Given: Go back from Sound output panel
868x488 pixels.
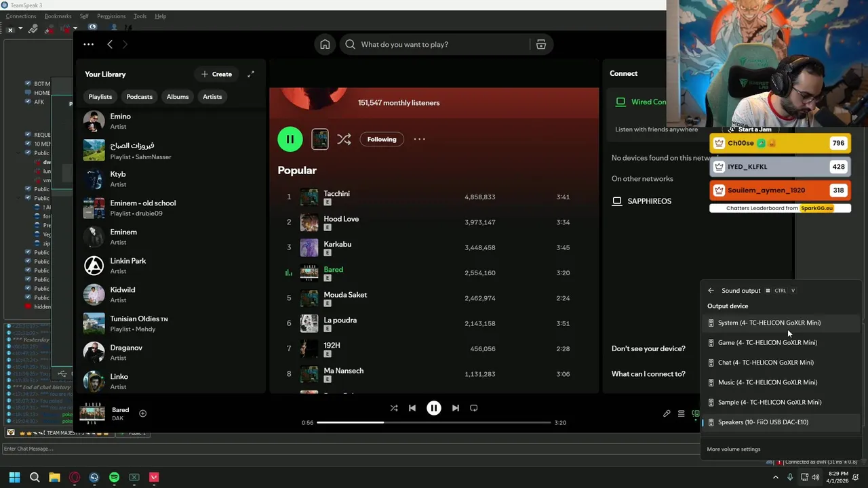Looking at the screenshot, I should point(711,291).
